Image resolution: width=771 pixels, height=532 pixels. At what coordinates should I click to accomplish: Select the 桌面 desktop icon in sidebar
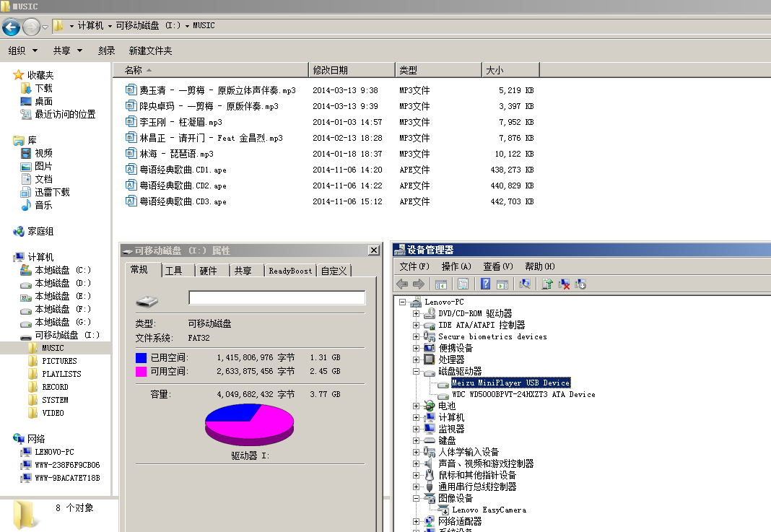tap(26, 101)
